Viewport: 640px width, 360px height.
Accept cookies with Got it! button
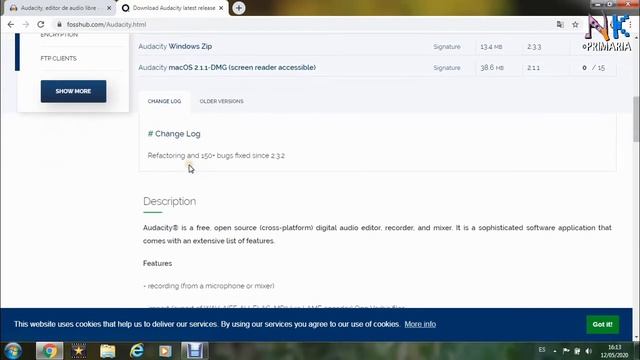[x=602, y=324]
